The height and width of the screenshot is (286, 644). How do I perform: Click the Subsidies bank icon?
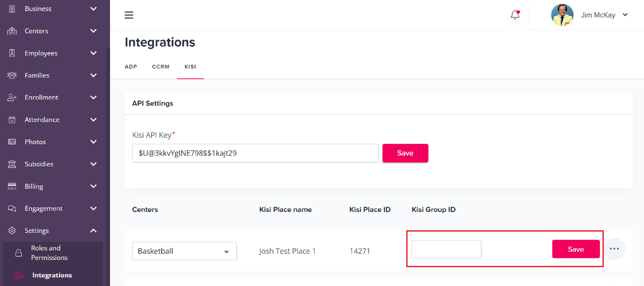tap(12, 164)
